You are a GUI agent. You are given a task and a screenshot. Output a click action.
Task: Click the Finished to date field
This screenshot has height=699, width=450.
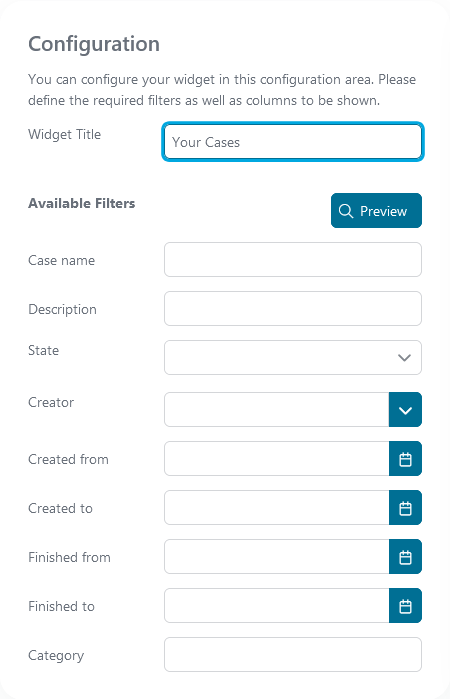tap(277, 606)
